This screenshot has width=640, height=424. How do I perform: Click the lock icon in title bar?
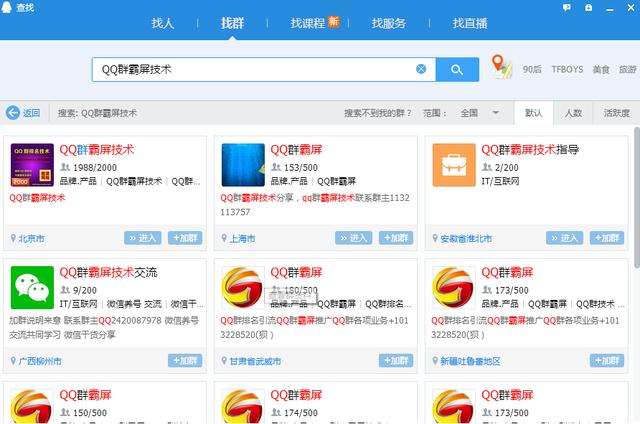click(589, 8)
